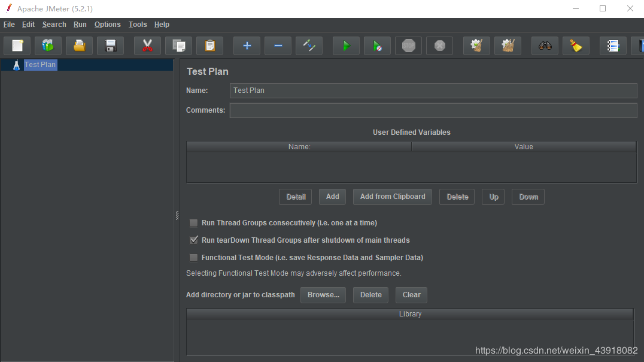Click the Save floppy disk icon

pos(110,46)
